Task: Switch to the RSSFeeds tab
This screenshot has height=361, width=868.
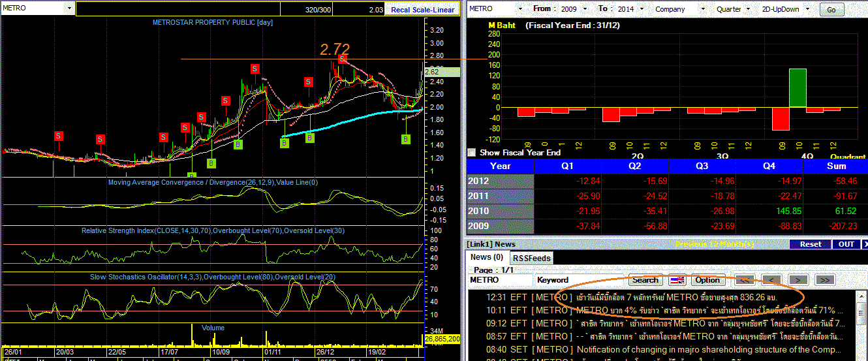Action: pyautogui.click(x=531, y=258)
